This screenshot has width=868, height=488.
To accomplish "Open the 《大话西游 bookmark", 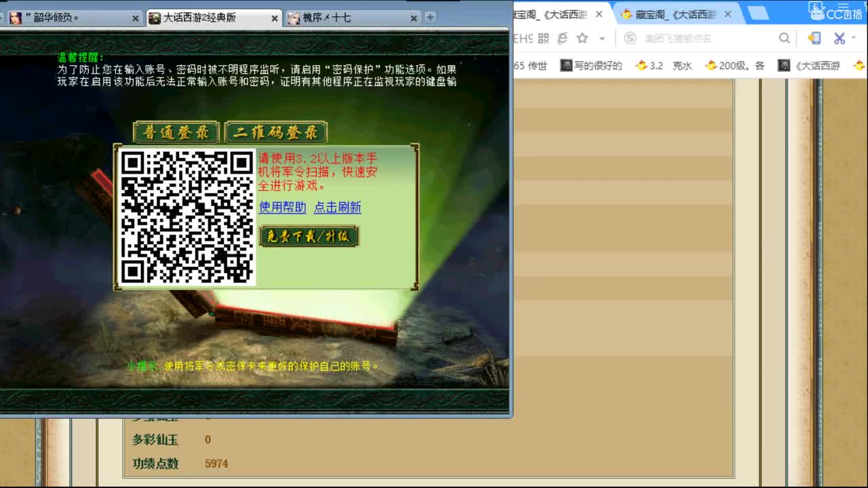I will [x=810, y=66].
